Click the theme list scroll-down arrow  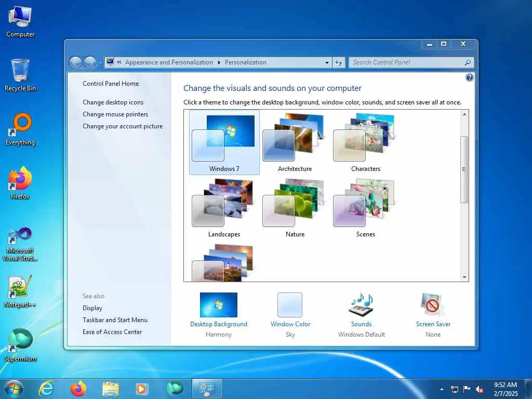tap(464, 277)
